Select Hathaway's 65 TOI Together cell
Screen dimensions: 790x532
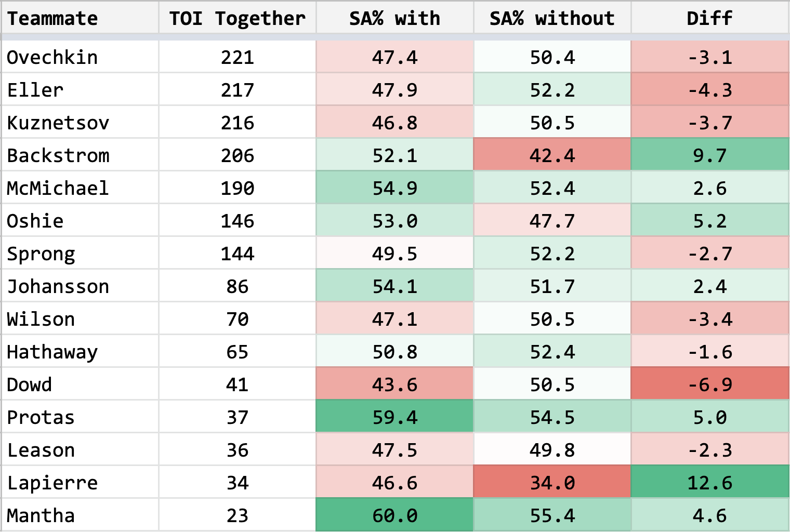tap(237, 352)
